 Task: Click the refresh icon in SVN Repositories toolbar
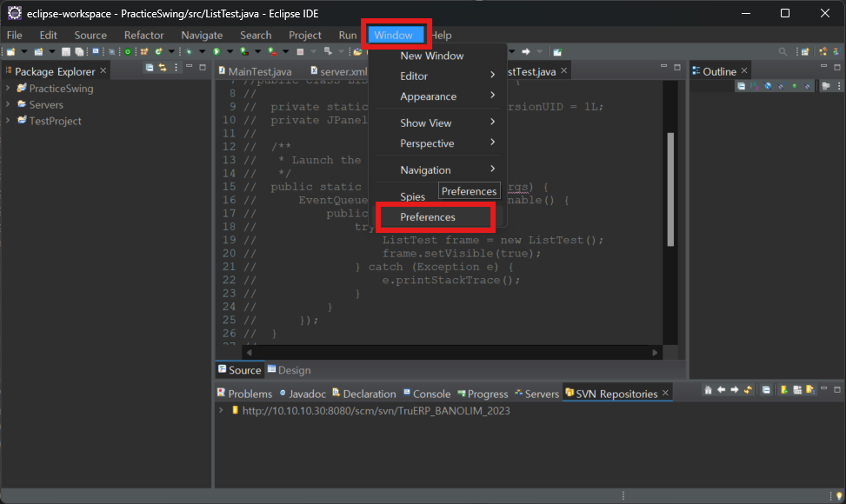click(x=748, y=389)
